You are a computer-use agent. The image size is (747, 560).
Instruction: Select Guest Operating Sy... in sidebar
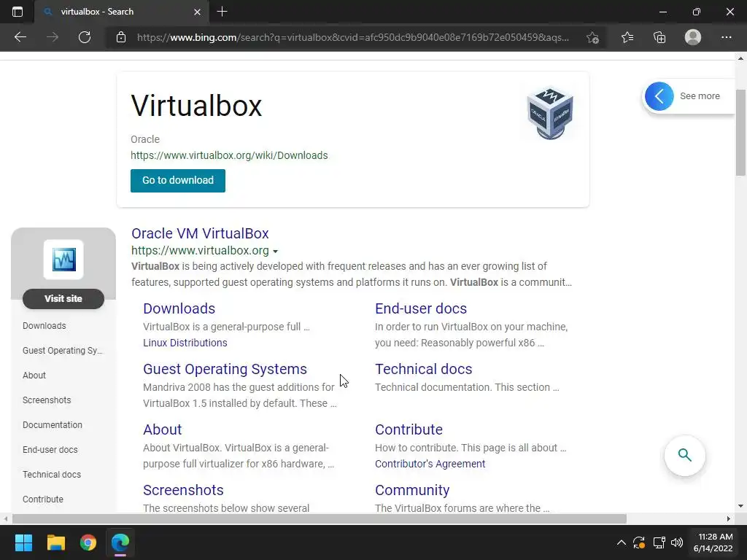[x=63, y=351]
